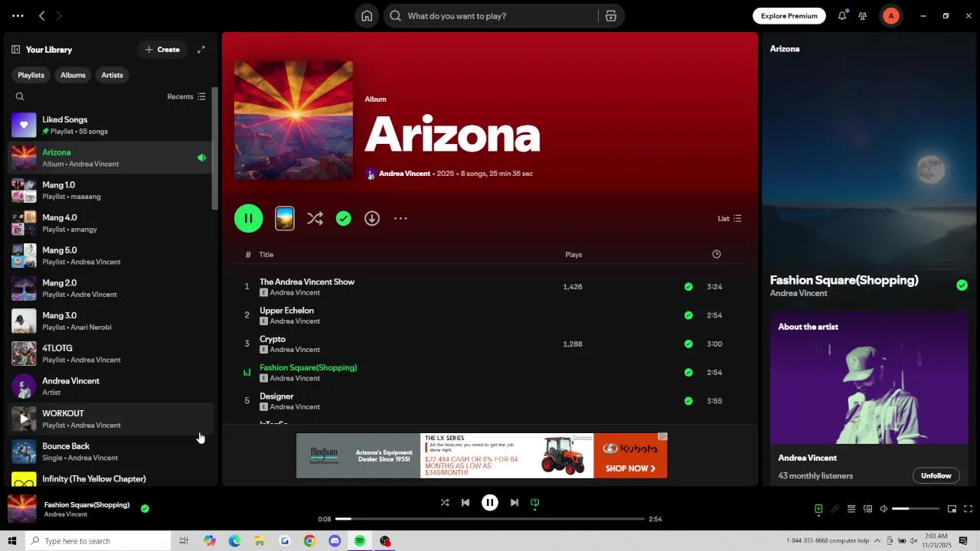Open the notifications bell (What's New)
Image resolution: width=980 pixels, height=551 pixels.
842,16
